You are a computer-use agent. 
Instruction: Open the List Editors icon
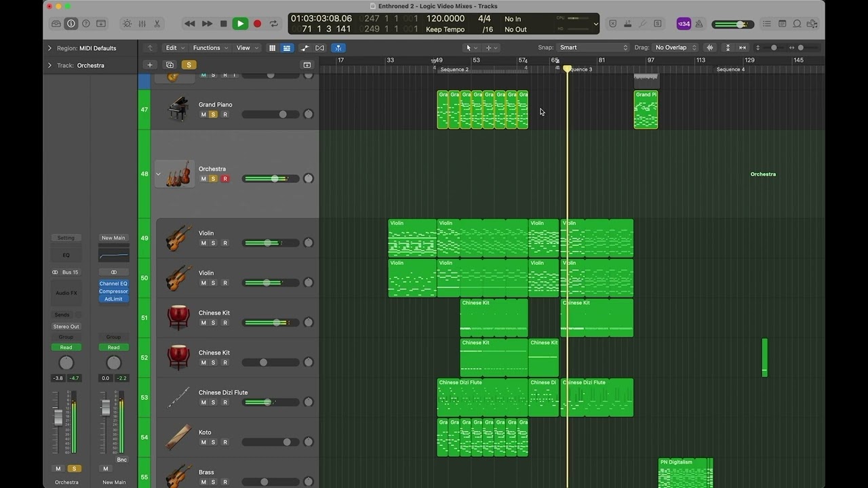[766, 24]
